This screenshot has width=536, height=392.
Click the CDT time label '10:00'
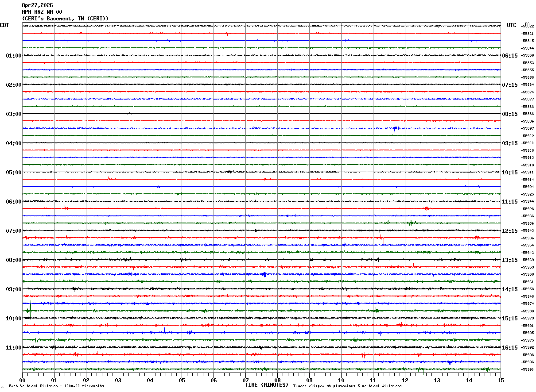[x=14, y=319]
